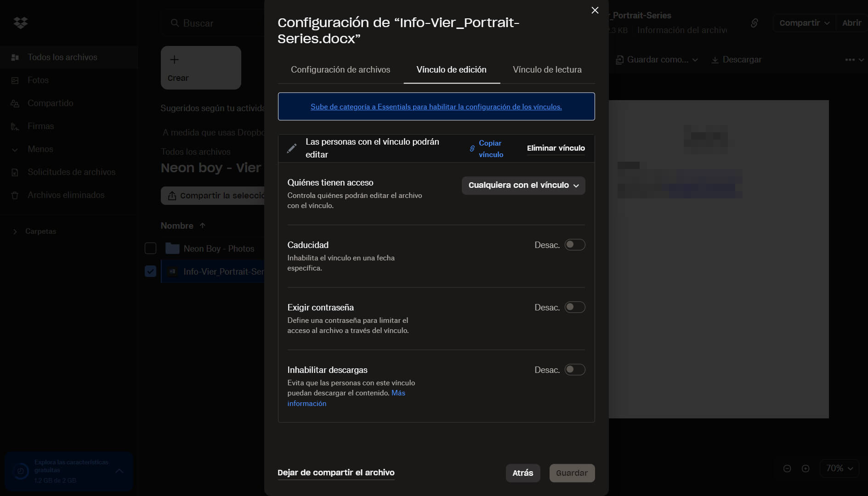Click Eliminar vínculo
The width and height of the screenshot is (868, 496).
point(556,148)
